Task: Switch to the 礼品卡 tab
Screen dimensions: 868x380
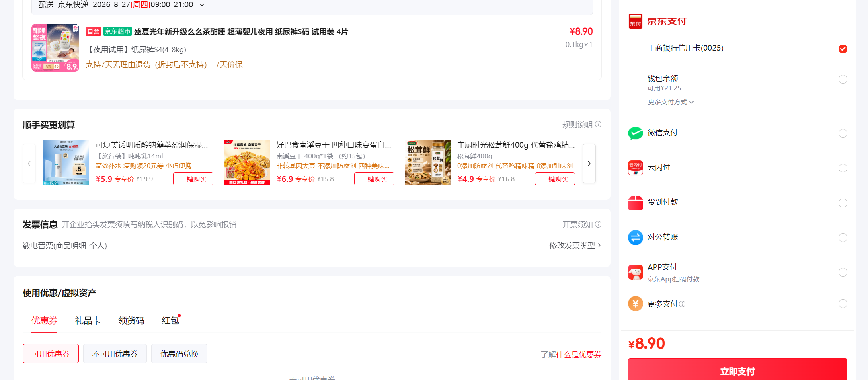Action: pyautogui.click(x=88, y=320)
